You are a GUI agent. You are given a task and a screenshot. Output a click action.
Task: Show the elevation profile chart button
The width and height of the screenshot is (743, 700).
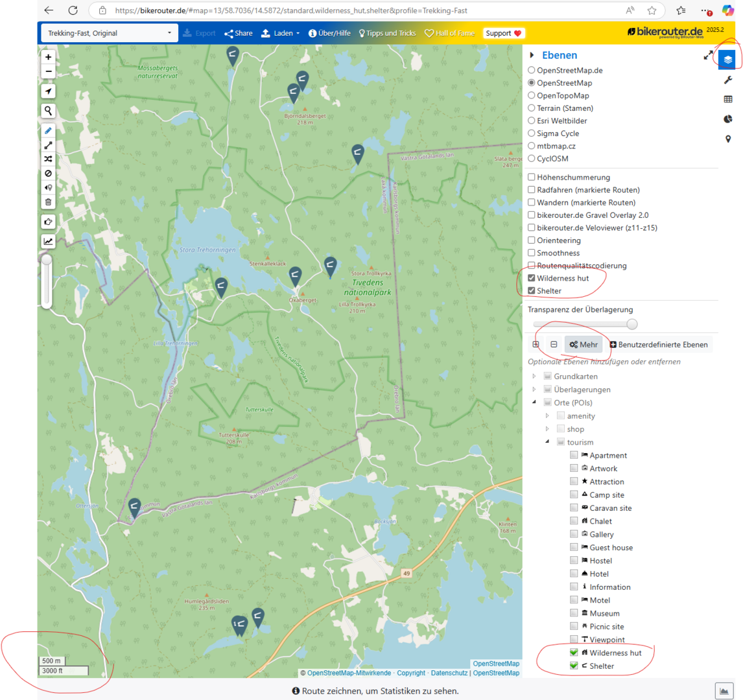click(49, 242)
